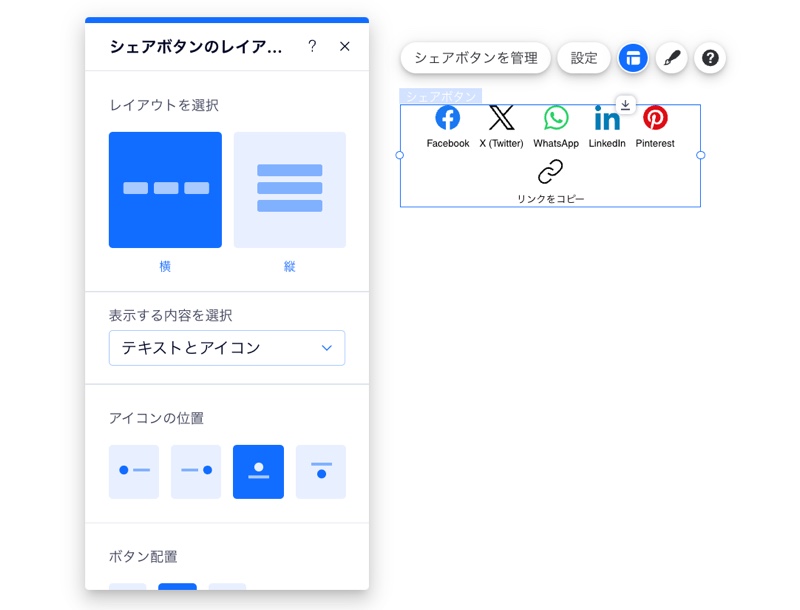Screen dimensions: 800x610
Task: Set icon position to right of text
Action: [x=196, y=471]
